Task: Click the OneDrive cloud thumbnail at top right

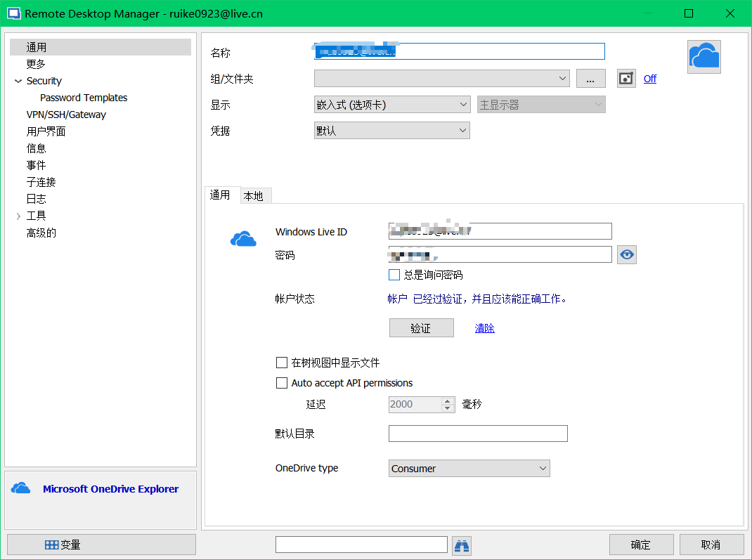Action: [704, 56]
